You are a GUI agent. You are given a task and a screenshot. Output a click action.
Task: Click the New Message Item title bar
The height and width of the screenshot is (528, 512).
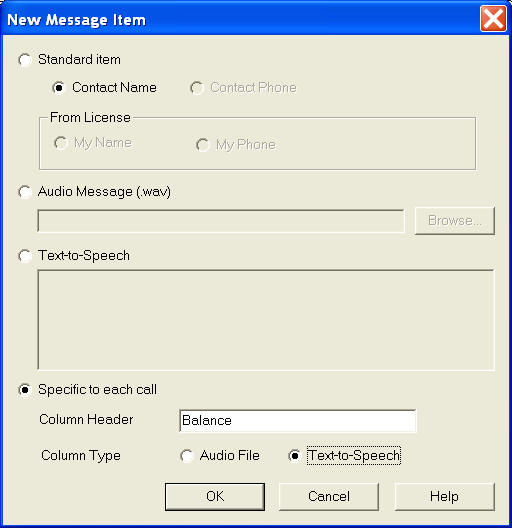point(241,19)
